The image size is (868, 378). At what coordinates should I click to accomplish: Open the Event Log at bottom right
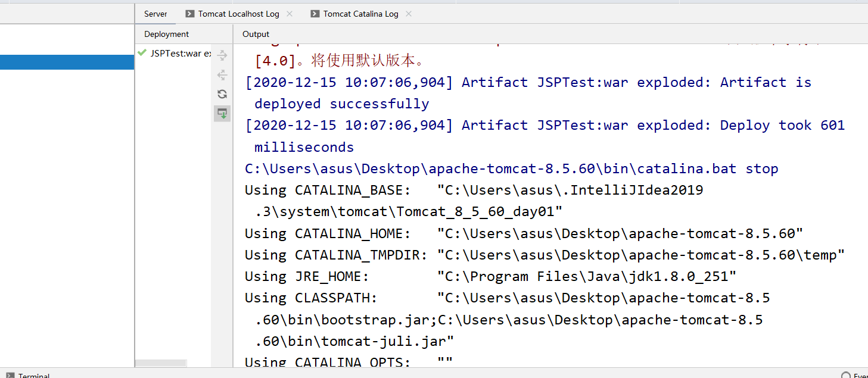point(854,375)
